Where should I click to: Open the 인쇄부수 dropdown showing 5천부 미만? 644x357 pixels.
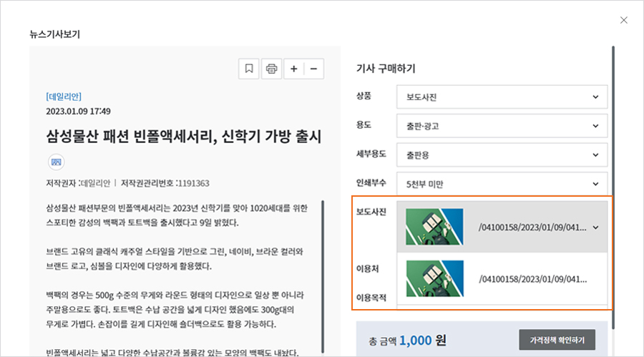tap(502, 184)
